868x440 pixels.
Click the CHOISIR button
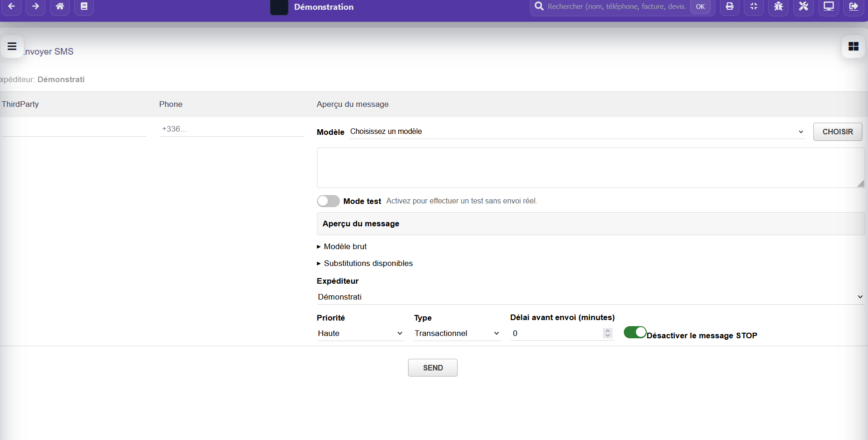837,132
